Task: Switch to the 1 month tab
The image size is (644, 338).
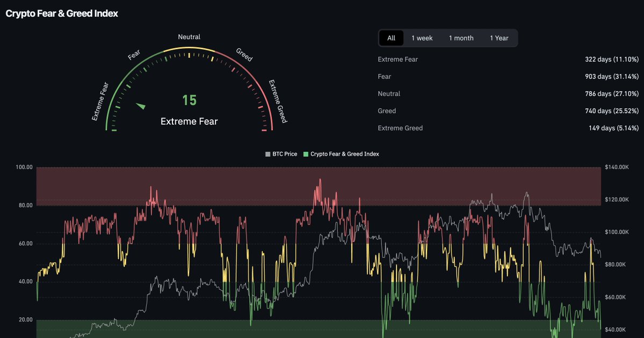Action: click(461, 38)
